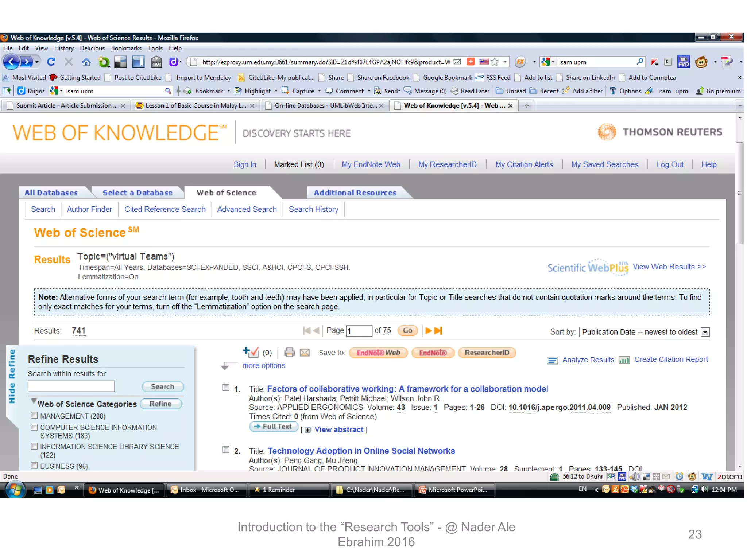This screenshot has height=560, width=747.
Task: Click the bookmark star in address bar
Action: coord(495,62)
